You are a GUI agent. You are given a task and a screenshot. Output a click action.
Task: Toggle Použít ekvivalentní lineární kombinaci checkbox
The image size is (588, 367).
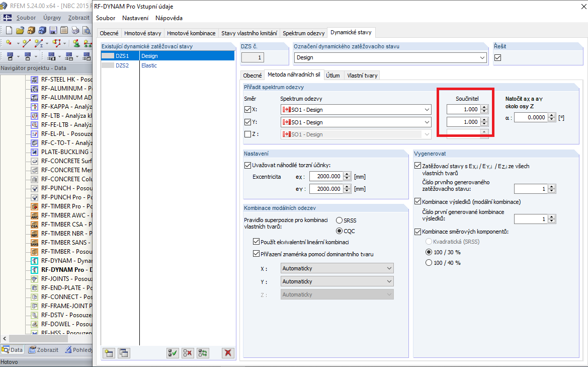[256, 242]
